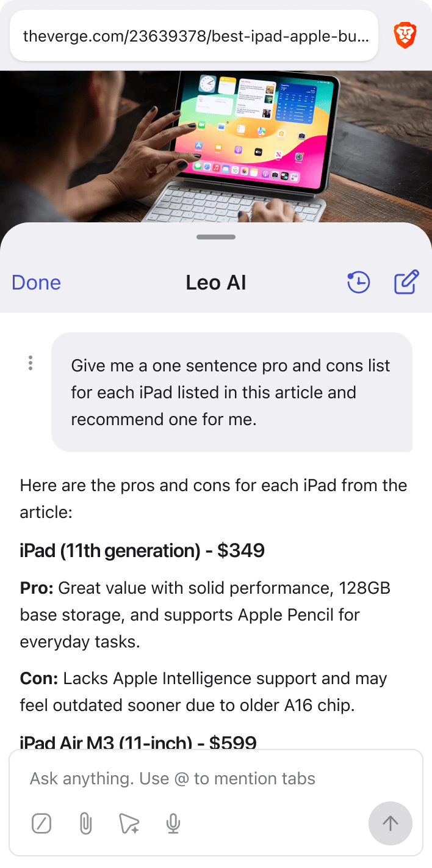This screenshot has height=868, width=432.
Task: Select the AI cursor page-context icon
Action: [x=129, y=823]
